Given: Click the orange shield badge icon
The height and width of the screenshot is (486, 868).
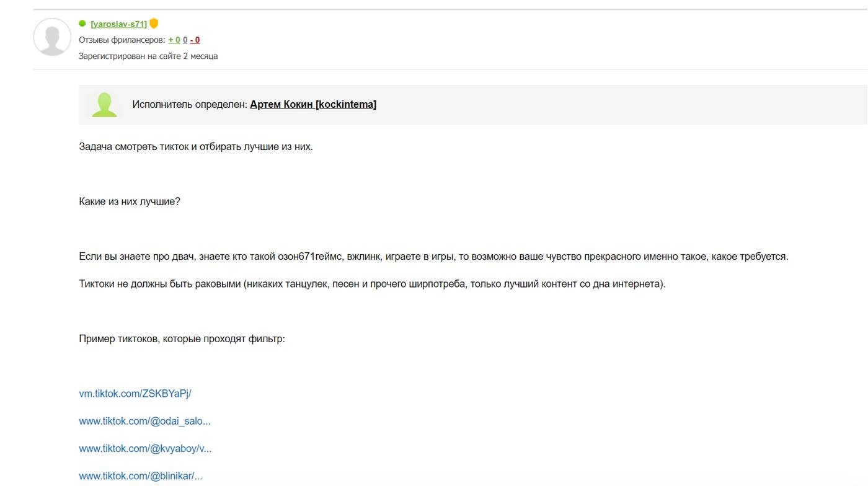Looking at the screenshot, I should [154, 24].
